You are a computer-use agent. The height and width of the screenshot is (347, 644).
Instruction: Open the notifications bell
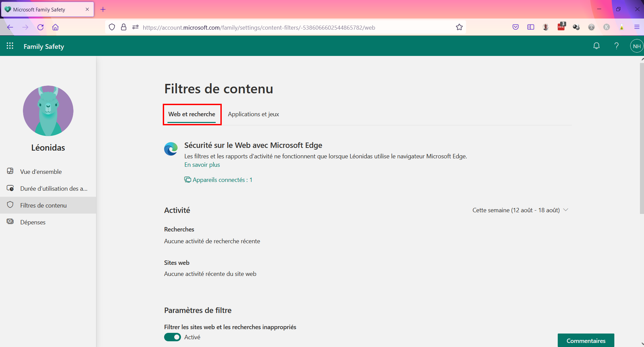click(596, 46)
